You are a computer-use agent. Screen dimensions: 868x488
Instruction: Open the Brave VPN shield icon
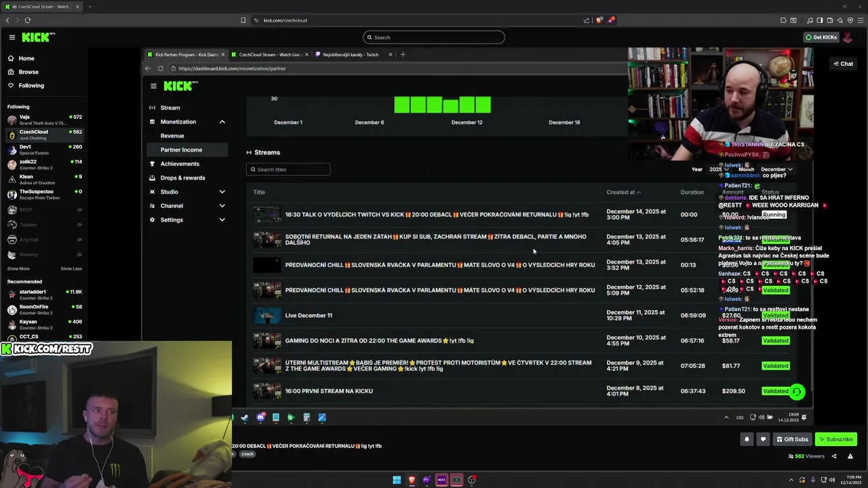point(850,20)
